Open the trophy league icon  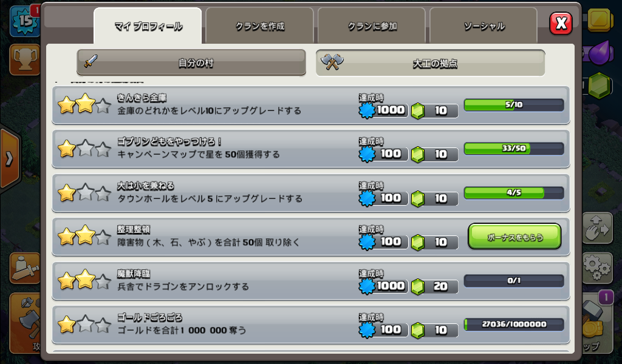point(24,59)
